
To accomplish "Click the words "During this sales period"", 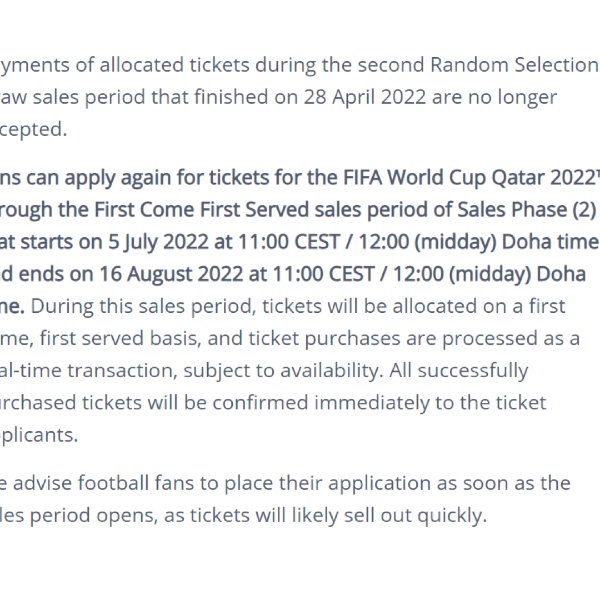I will 143,307.
